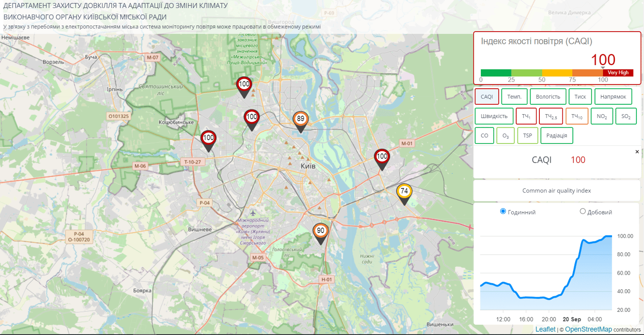Show the NO₂ pollutant layer

point(602,117)
